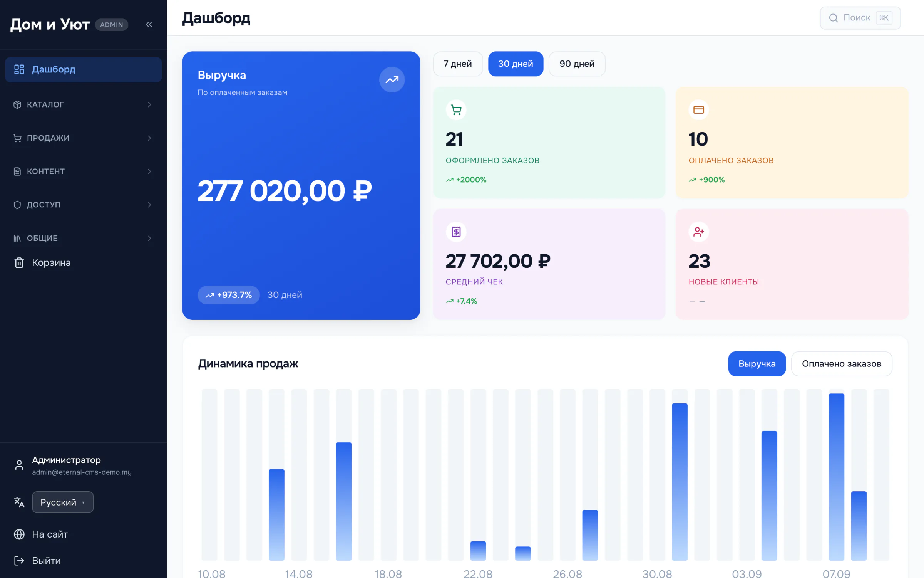Click the globe icon beside На сайт

tap(19, 534)
